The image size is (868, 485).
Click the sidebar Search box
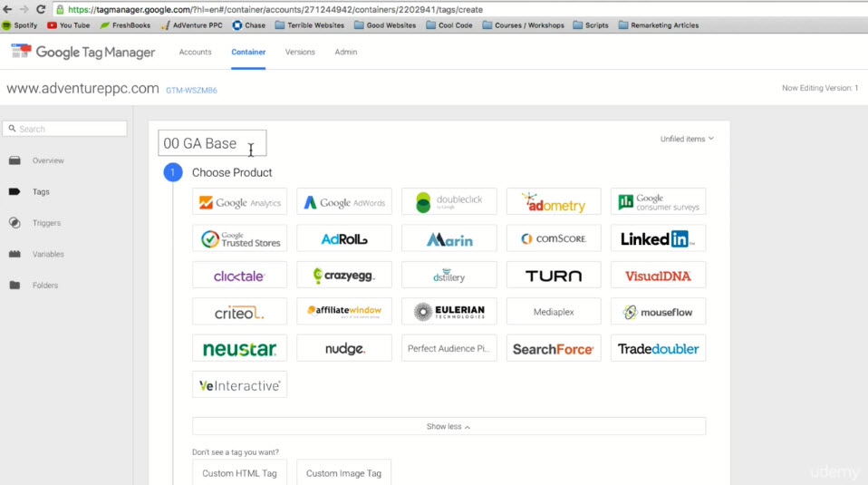pyautogui.click(x=63, y=129)
